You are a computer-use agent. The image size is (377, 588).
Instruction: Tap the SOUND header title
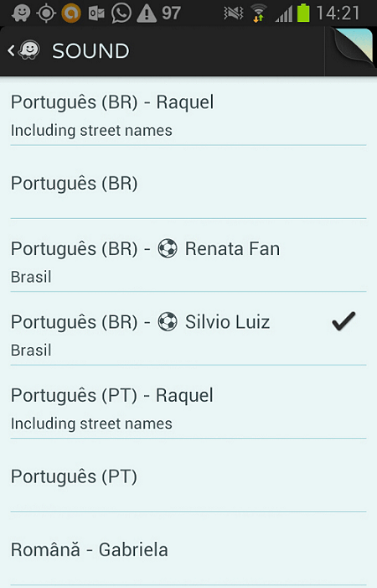pyautogui.click(x=90, y=50)
